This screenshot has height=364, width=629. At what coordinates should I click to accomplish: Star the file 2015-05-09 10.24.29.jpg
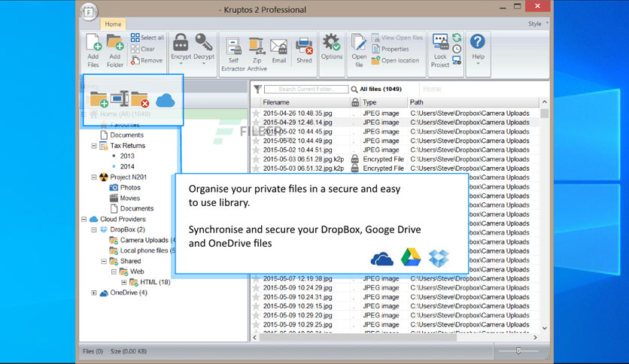tap(256, 288)
